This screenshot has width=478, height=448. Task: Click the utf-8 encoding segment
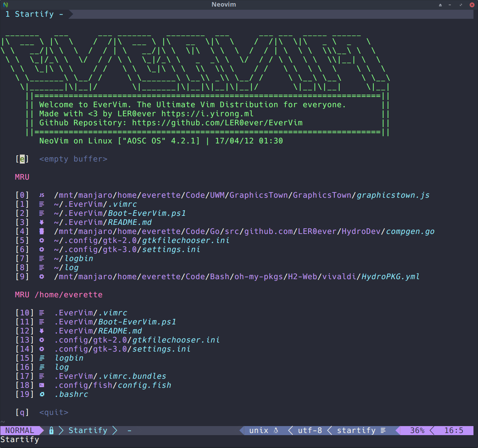tap(310, 431)
